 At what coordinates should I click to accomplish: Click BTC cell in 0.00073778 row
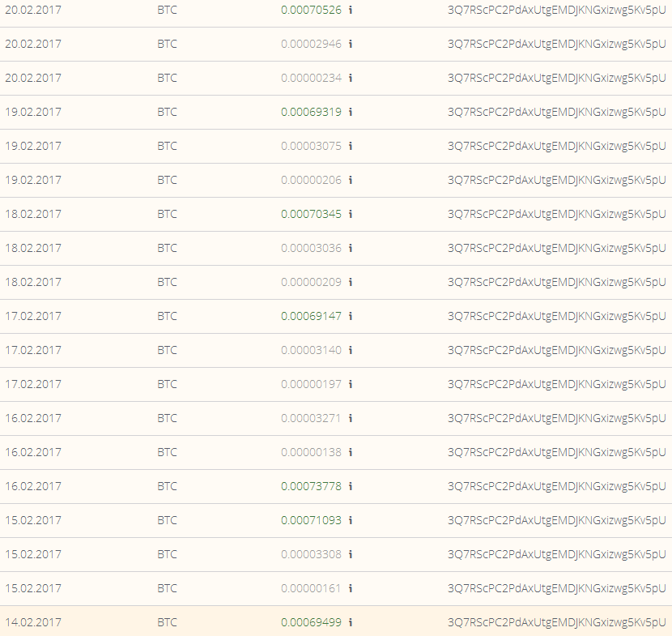tap(167, 486)
